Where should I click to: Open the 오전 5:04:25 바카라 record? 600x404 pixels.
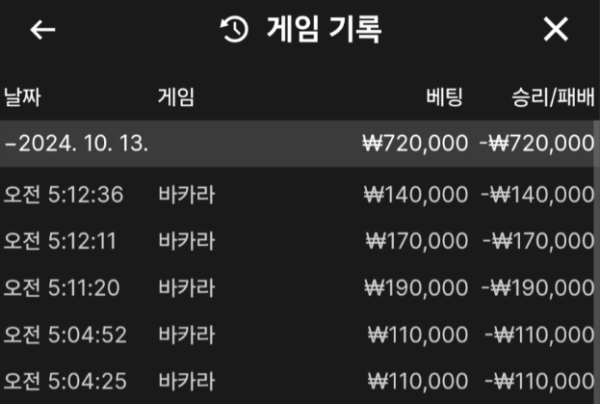pyautogui.click(x=300, y=381)
